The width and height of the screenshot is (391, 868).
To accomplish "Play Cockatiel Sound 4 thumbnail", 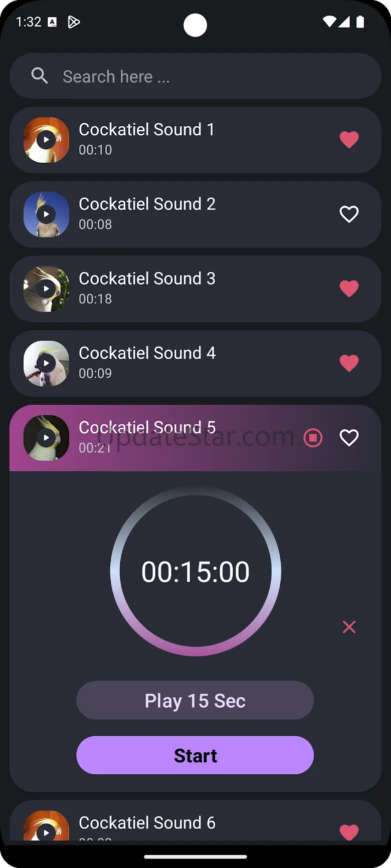I will pyautogui.click(x=46, y=364).
